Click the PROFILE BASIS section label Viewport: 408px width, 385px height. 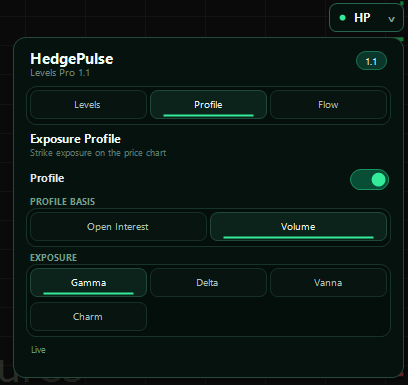[62, 202]
